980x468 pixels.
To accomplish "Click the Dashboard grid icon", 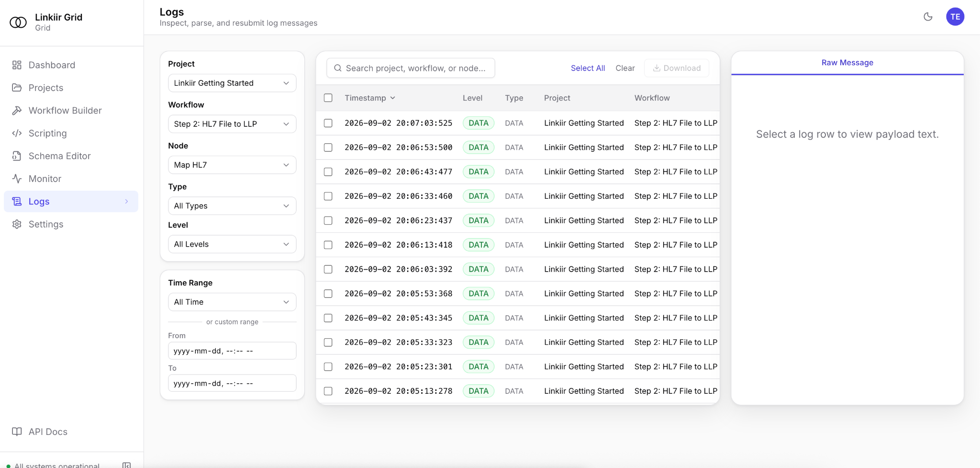I will coord(17,65).
